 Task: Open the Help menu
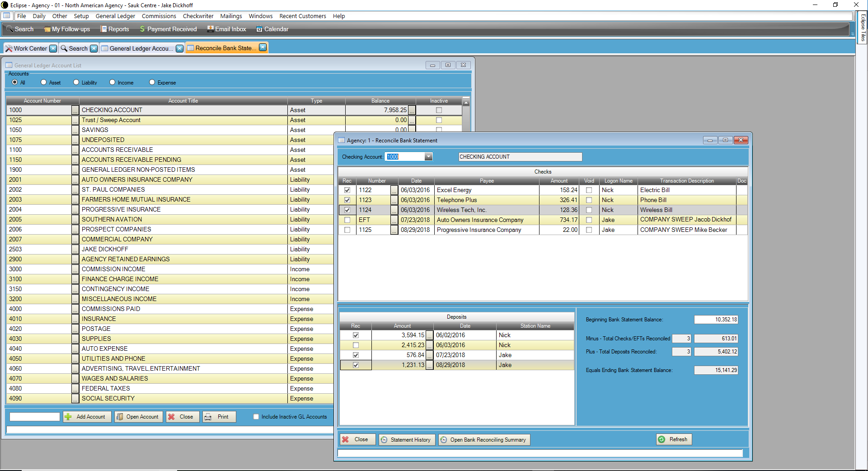(339, 16)
